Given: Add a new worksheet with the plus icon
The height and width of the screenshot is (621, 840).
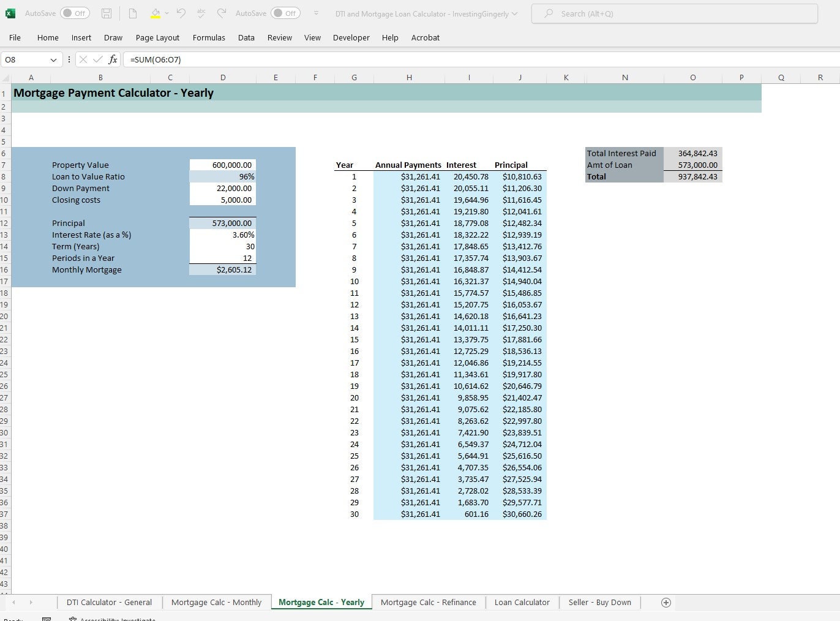Looking at the screenshot, I should (666, 602).
